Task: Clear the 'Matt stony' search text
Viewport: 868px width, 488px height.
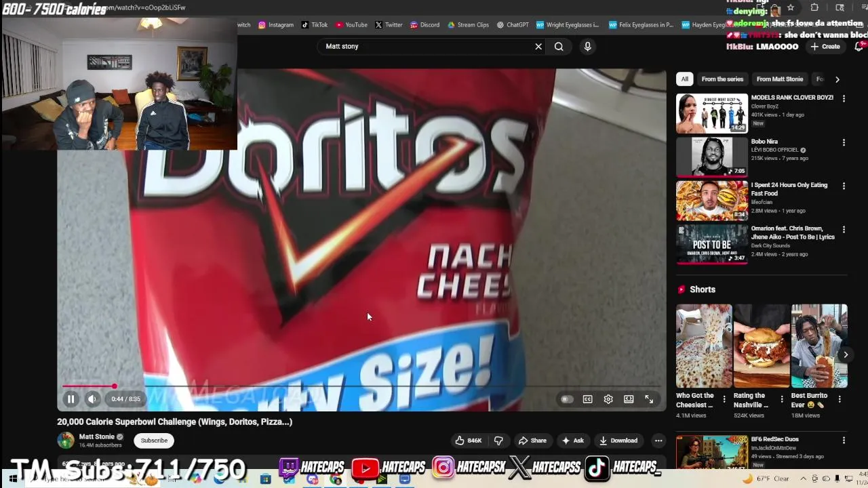Action: [538, 46]
